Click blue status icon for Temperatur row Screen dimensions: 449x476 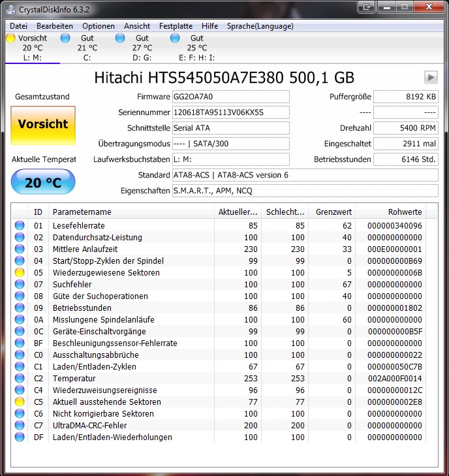pos(20,378)
